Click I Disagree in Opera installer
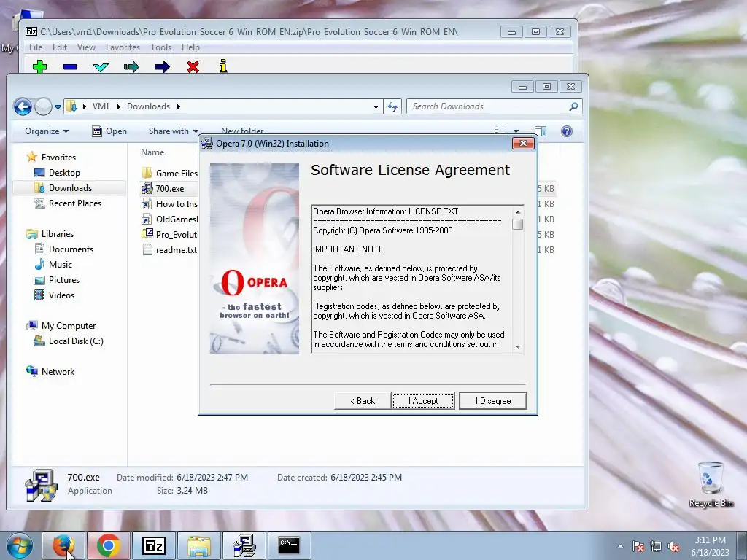Viewport: 747px width, 560px height. pos(493,401)
